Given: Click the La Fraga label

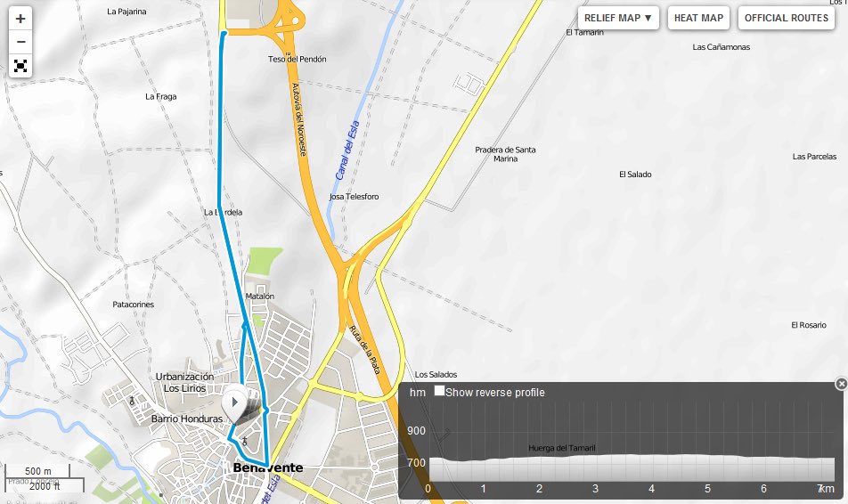Looking at the screenshot, I should pyautogui.click(x=160, y=96).
